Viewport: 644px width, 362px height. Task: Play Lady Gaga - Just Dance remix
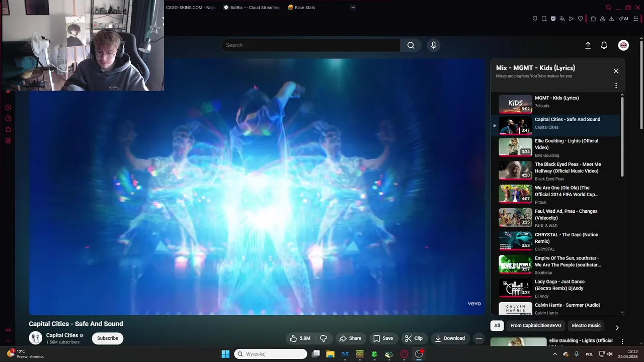pos(556,289)
